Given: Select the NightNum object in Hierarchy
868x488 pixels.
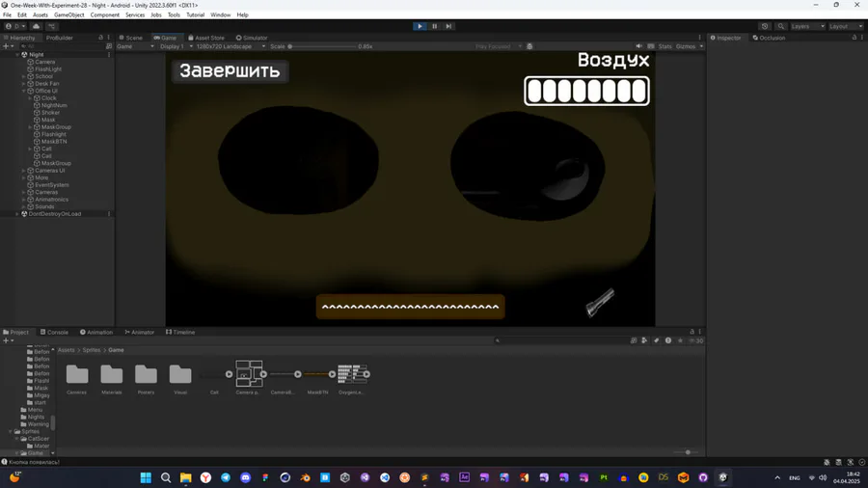Looking at the screenshot, I should point(54,105).
